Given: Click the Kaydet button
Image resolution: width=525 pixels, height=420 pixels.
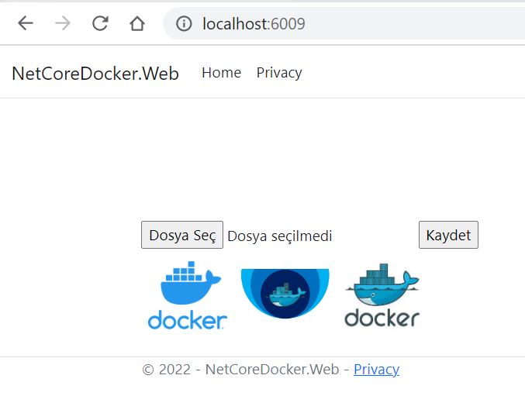Looking at the screenshot, I should pos(448,236).
